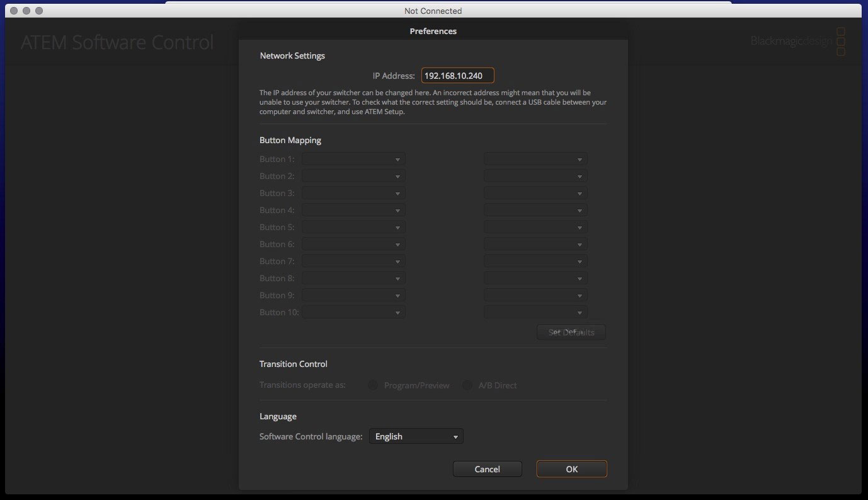
Task: Click the IP Address input field
Action: pyautogui.click(x=457, y=76)
